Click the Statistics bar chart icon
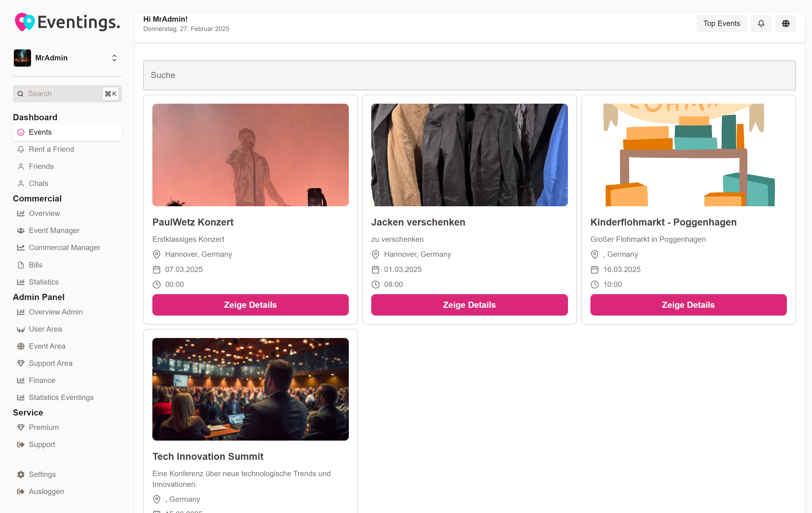The height and width of the screenshot is (513, 812). point(21,282)
